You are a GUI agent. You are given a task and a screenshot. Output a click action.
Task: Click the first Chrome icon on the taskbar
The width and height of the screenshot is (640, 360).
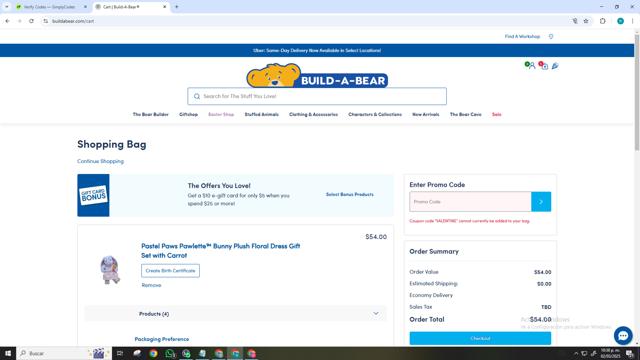[153, 353]
